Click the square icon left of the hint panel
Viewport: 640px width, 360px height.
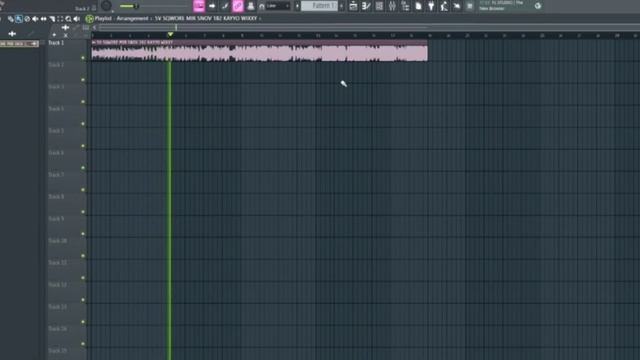[470, 6]
